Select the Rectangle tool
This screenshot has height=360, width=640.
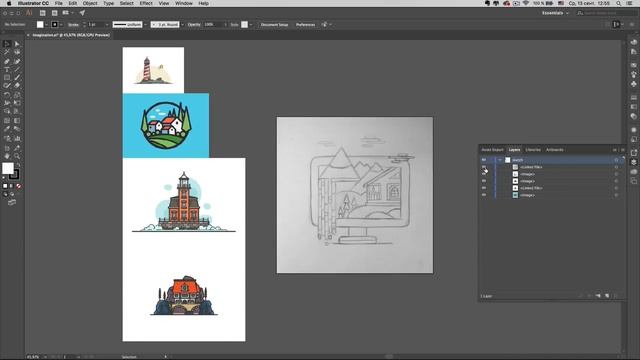click(7, 78)
